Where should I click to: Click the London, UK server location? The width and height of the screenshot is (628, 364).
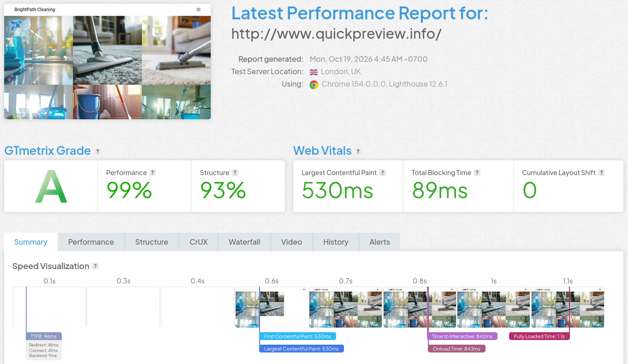[x=341, y=72]
